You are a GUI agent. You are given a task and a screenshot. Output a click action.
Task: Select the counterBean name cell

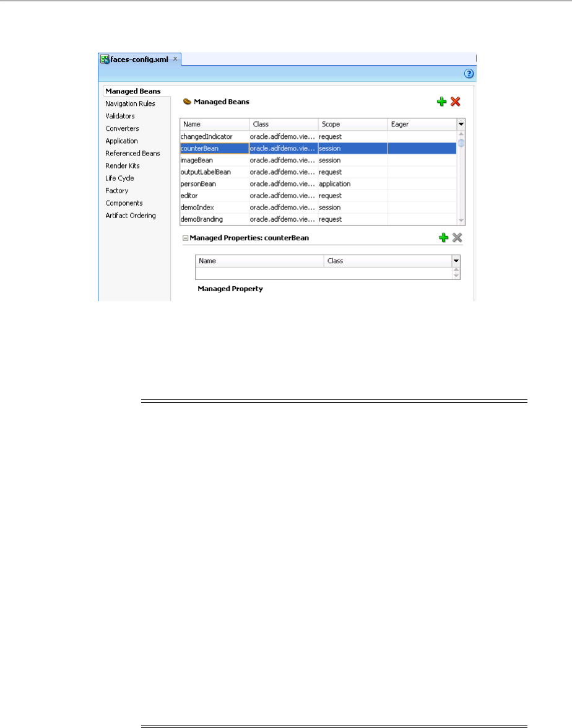coord(215,149)
